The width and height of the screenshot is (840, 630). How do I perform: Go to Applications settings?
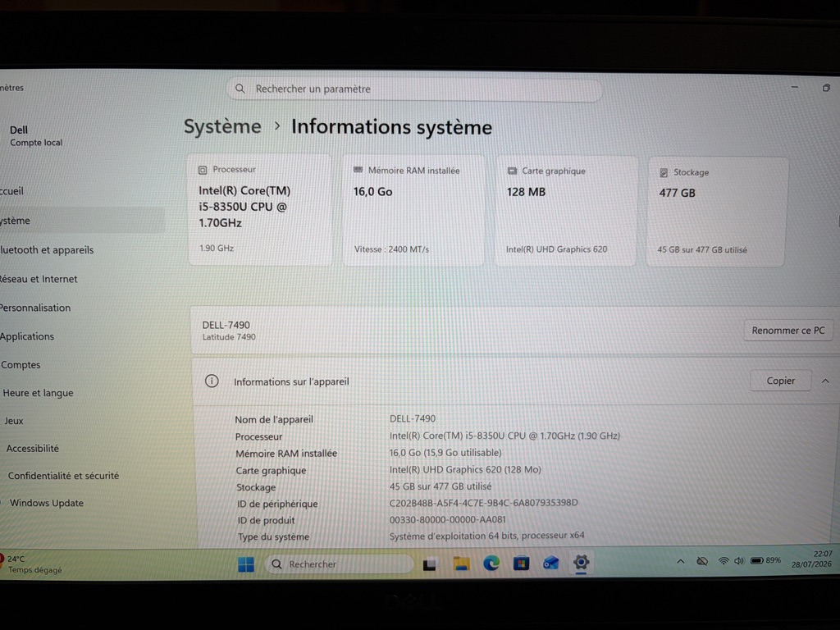pyautogui.click(x=27, y=336)
